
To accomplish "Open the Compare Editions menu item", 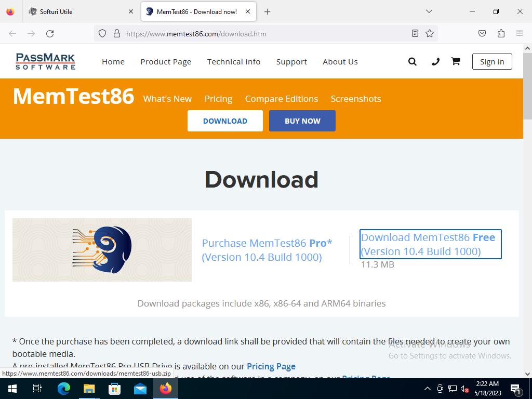I will coord(281,99).
